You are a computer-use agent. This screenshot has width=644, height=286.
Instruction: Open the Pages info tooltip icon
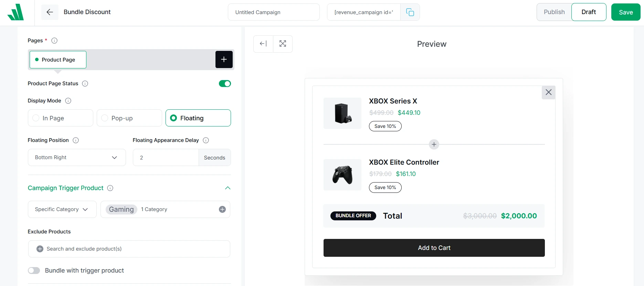tap(54, 41)
